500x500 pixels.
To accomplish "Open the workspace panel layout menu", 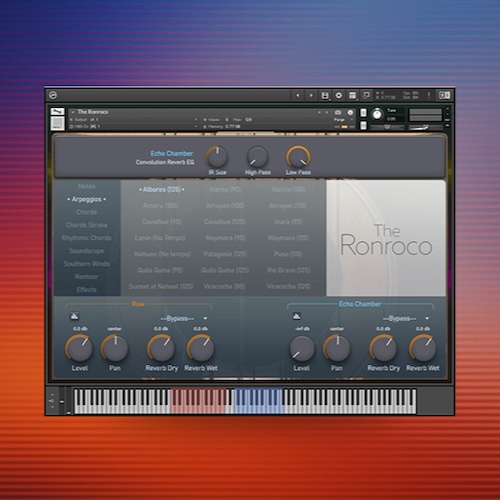I will click(x=353, y=96).
